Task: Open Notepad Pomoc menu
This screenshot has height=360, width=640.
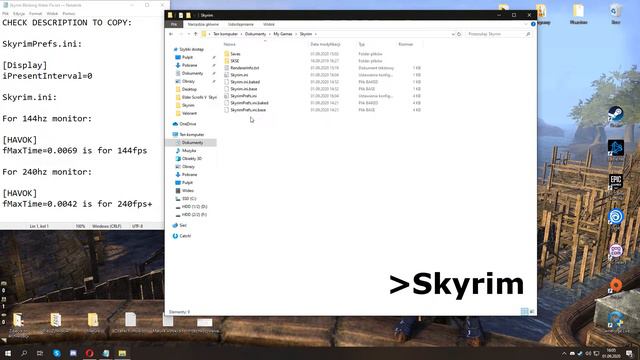Action: (x=69, y=13)
